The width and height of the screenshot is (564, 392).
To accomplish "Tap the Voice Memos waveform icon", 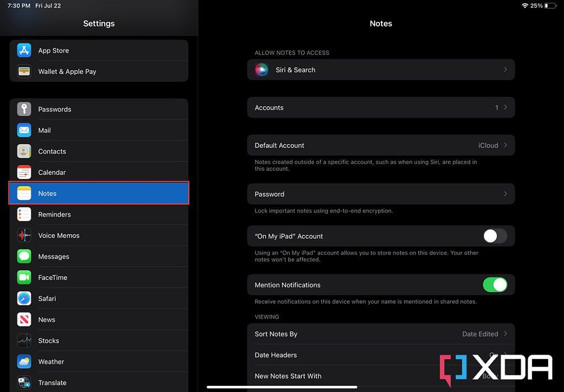I will click(24, 235).
